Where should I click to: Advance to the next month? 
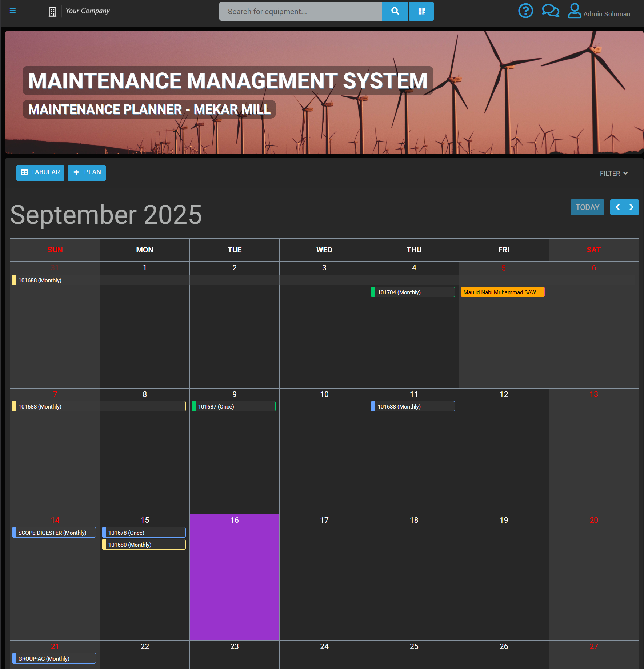tap(632, 207)
